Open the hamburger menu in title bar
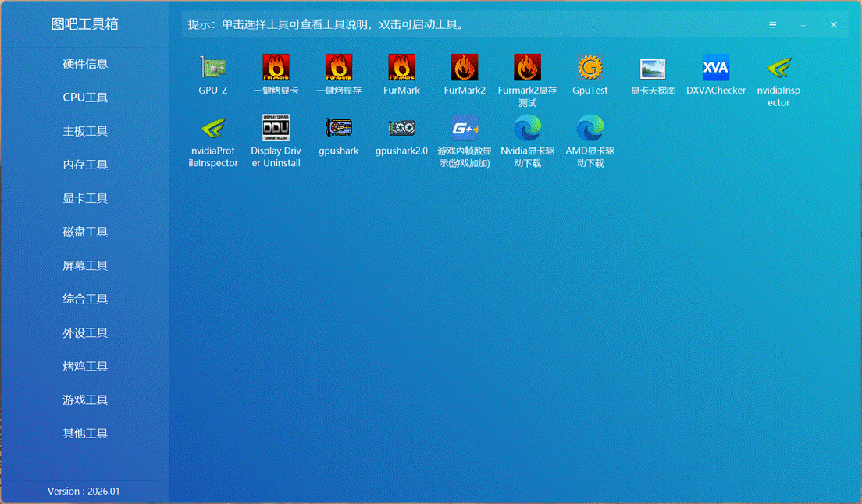 [772, 25]
